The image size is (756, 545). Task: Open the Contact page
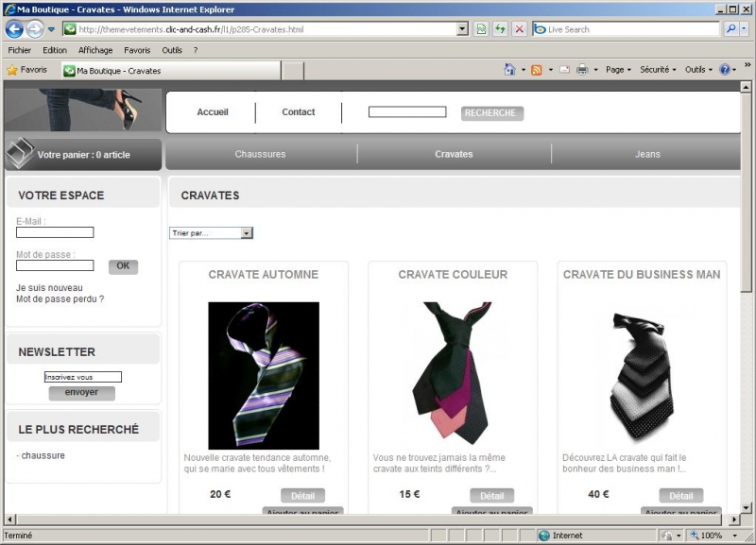(x=299, y=111)
